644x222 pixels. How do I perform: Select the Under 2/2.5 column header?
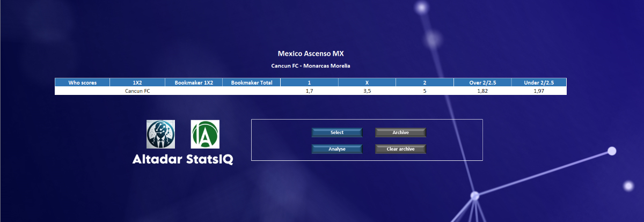(538, 83)
